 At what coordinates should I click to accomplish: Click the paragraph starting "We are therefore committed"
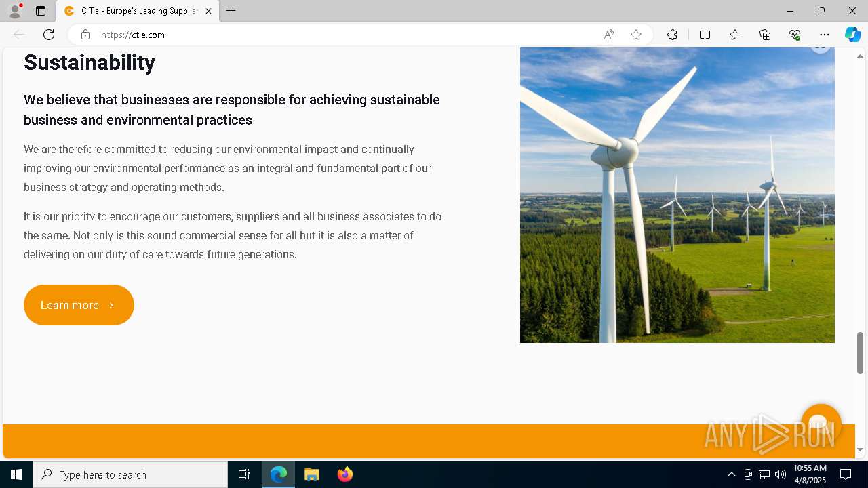[x=228, y=168]
